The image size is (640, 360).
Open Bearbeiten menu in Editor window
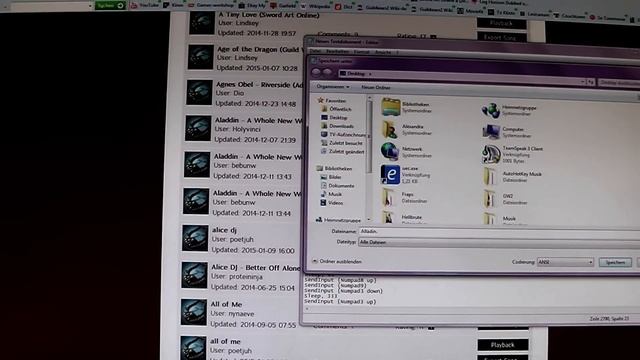coord(337,52)
